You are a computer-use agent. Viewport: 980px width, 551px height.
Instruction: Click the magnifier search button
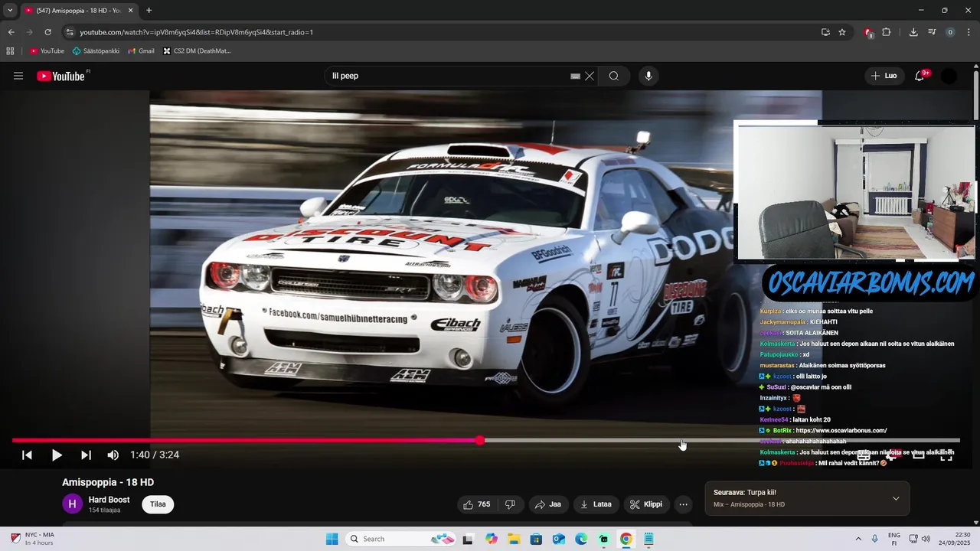pyautogui.click(x=614, y=76)
